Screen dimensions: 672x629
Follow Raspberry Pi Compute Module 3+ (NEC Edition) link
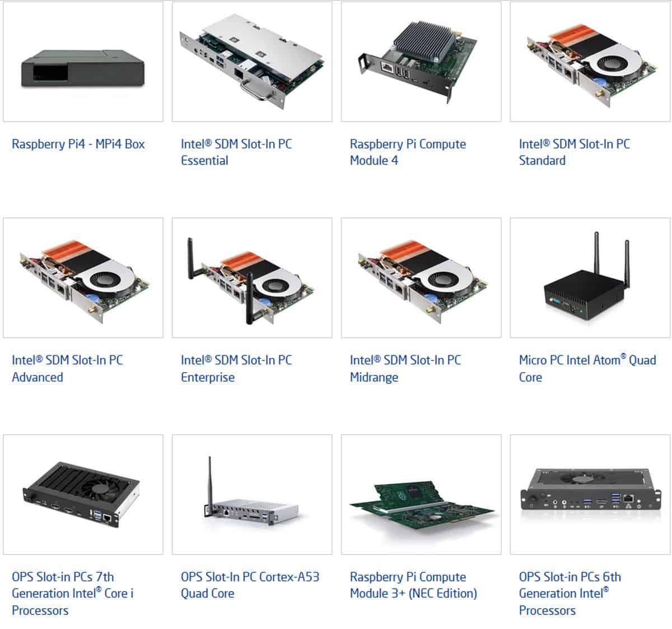[x=414, y=585]
